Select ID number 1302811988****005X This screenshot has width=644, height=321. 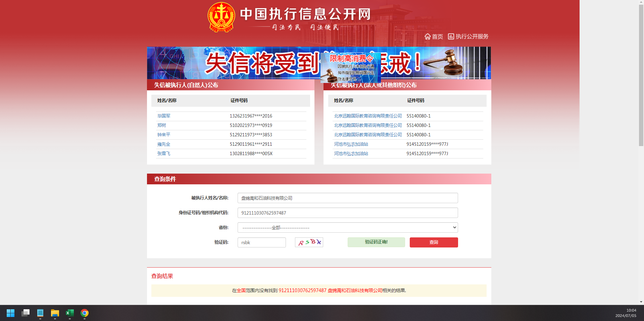(251, 153)
